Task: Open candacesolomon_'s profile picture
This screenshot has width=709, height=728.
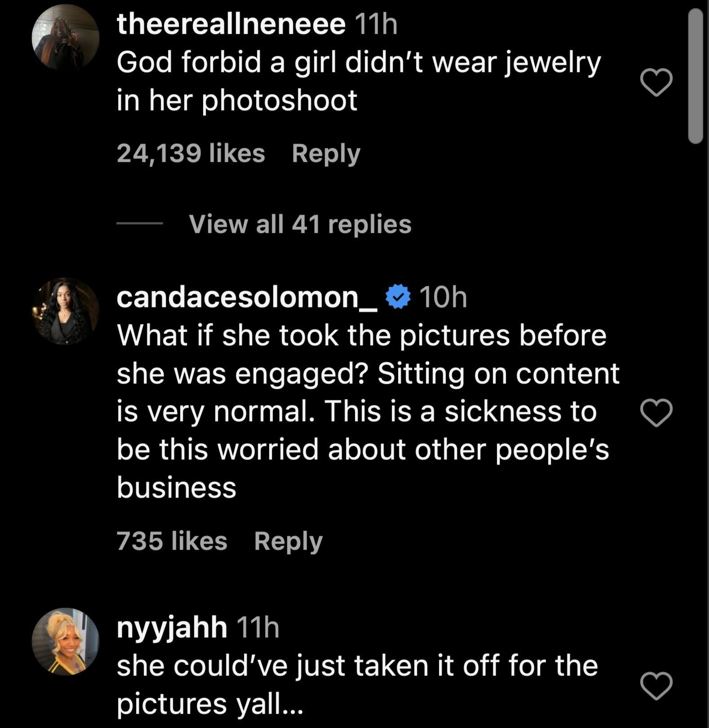Action: [66, 311]
